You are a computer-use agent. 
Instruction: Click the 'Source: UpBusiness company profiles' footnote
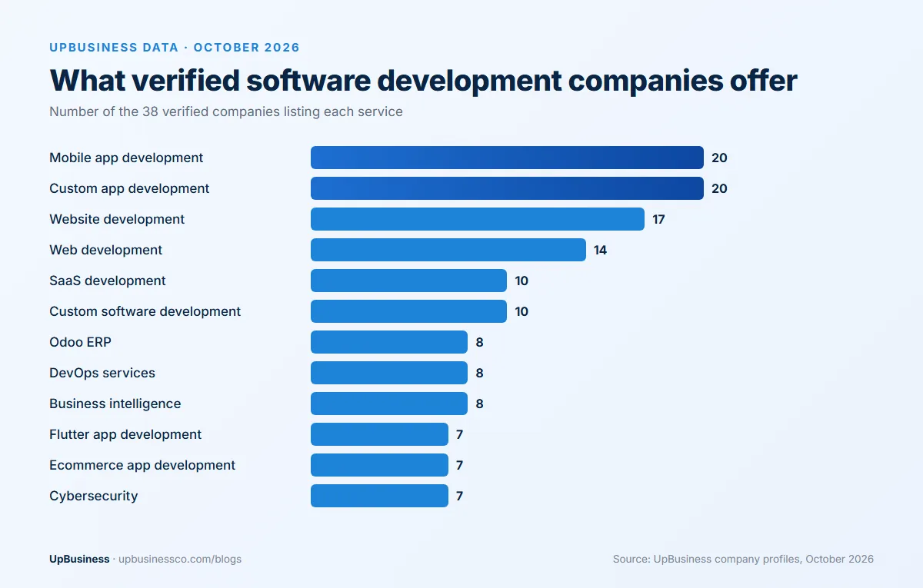tap(743, 559)
